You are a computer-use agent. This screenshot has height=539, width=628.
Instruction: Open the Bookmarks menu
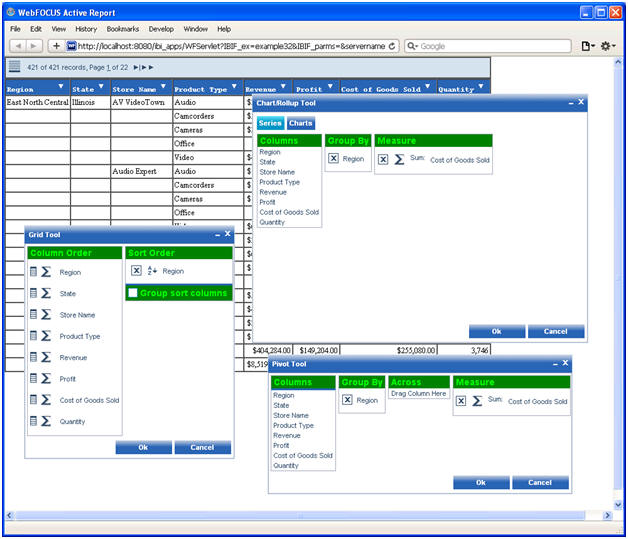tap(123, 29)
